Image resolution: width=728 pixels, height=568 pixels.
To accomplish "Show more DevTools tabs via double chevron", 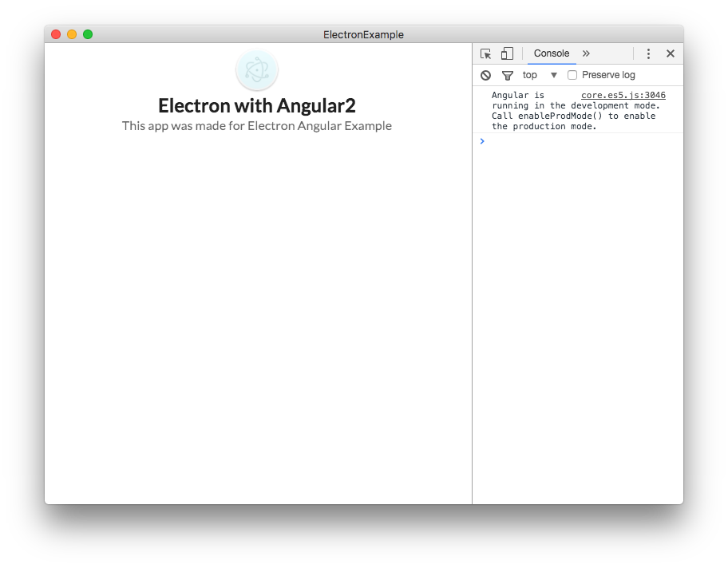I will 586,53.
